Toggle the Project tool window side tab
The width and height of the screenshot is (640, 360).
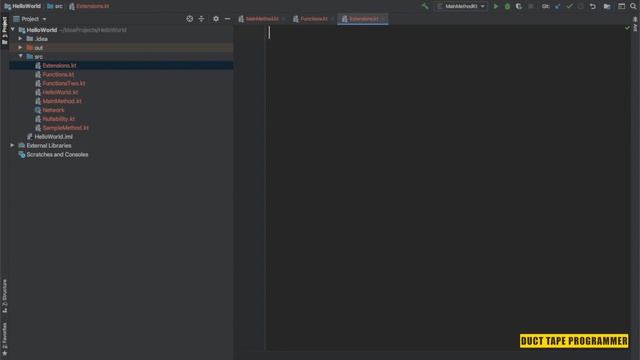4,31
